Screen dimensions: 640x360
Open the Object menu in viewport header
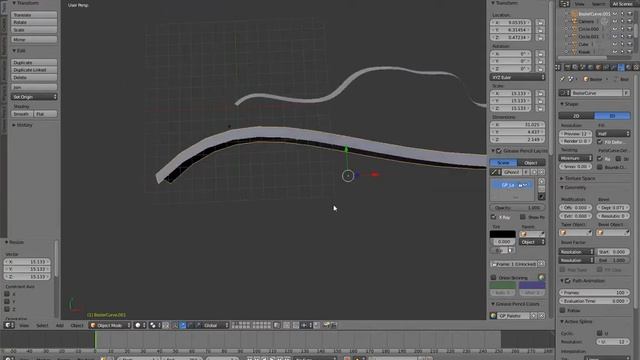(77, 326)
